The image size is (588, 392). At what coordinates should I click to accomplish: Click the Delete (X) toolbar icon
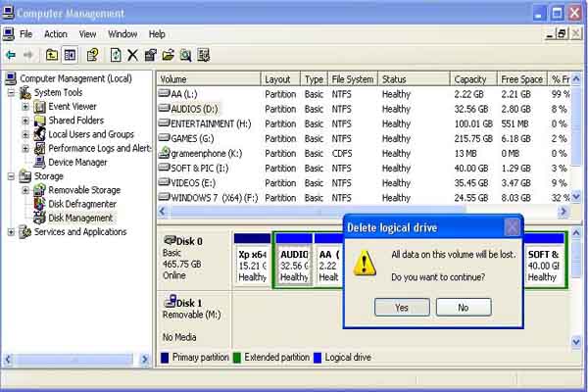(x=132, y=56)
